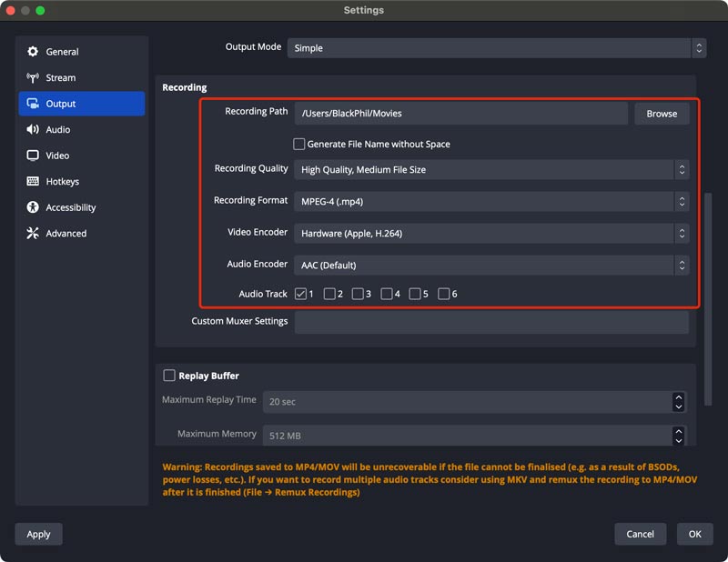
Task: Click the Hotkeys keyboard icon
Action: point(33,182)
